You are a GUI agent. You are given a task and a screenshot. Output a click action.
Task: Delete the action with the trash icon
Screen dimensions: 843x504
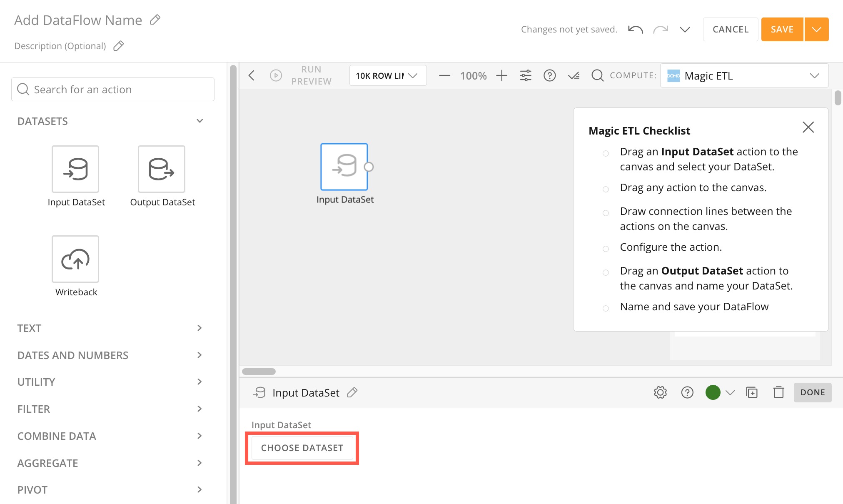pyautogui.click(x=778, y=392)
